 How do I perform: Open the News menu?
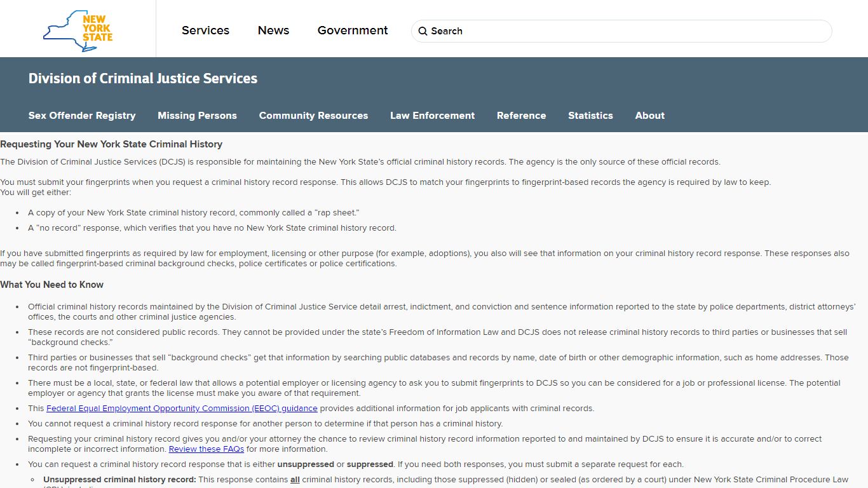[273, 30]
